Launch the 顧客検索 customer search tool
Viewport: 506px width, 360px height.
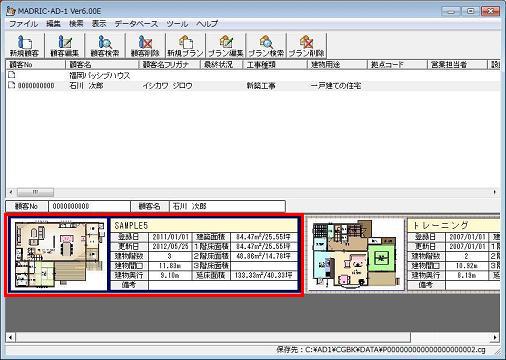(105, 46)
